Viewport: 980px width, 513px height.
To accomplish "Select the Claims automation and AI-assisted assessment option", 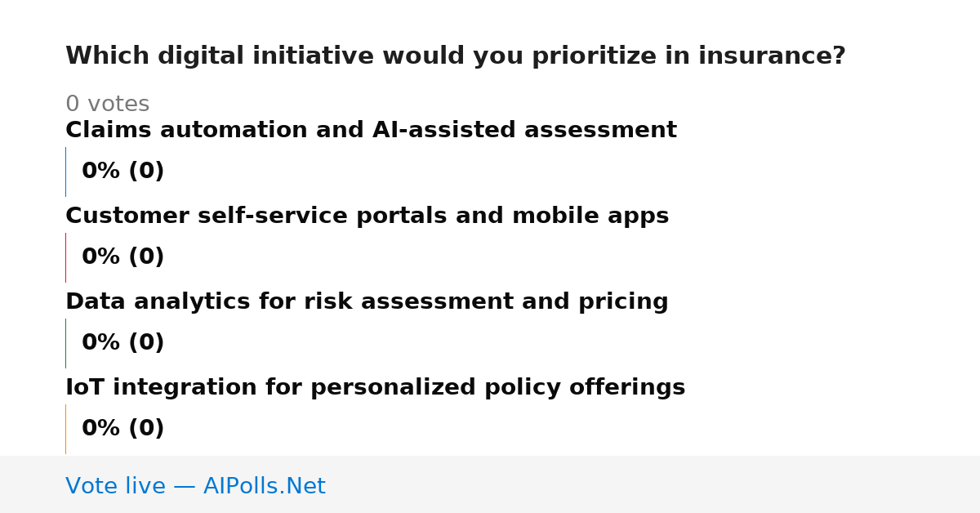I will [x=371, y=131].
